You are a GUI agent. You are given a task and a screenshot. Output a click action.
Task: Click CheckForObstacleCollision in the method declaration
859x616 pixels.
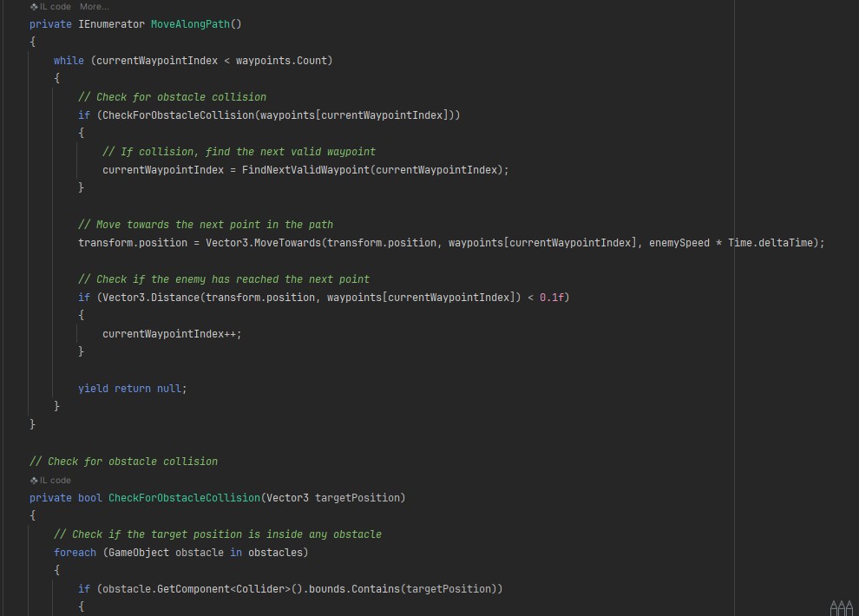tap(184, 498)
